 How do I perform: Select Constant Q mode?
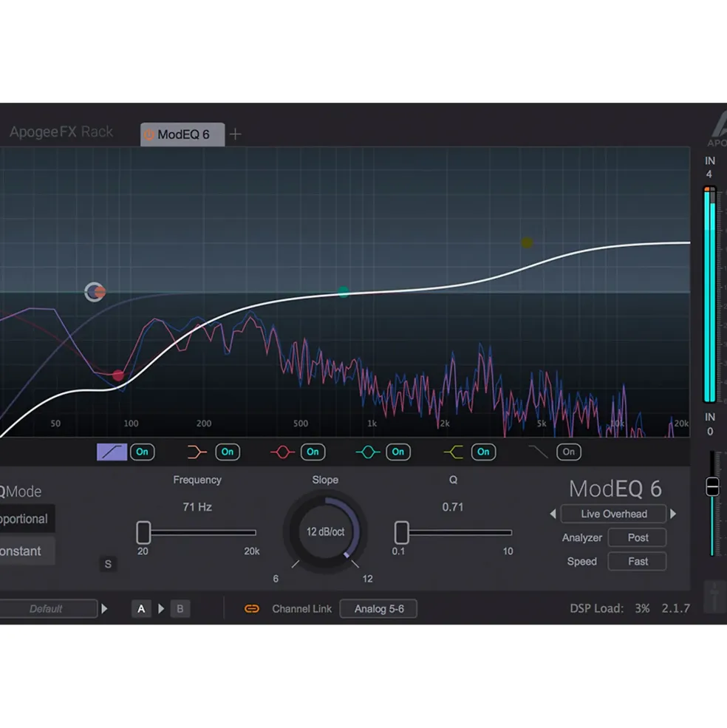[27, 551]
